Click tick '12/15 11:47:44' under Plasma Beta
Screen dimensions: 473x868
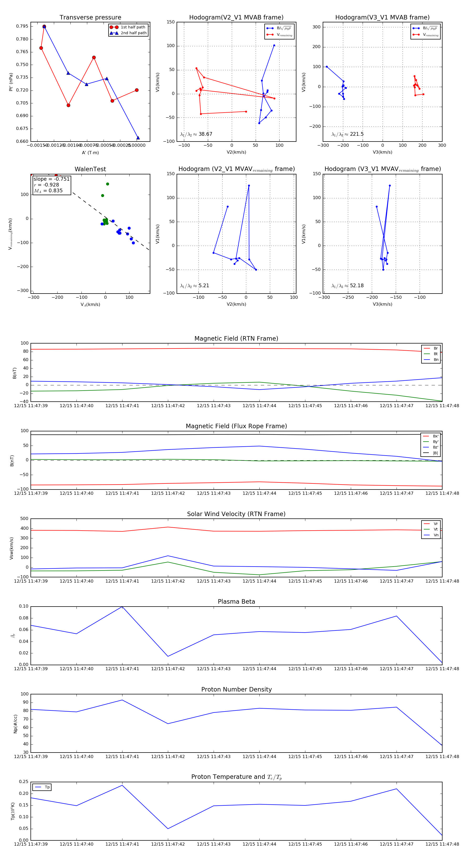tap(259, 669)
